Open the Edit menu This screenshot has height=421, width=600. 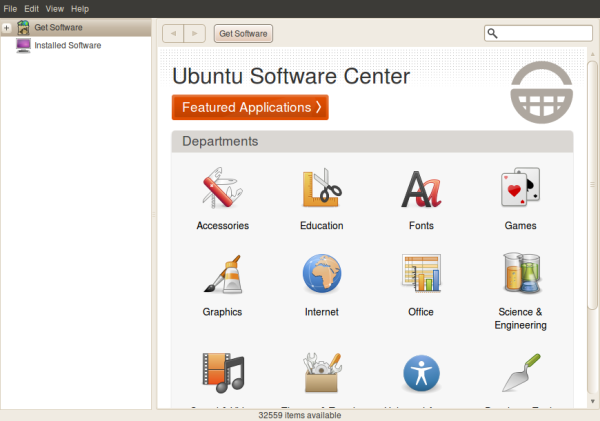point(31,9)
